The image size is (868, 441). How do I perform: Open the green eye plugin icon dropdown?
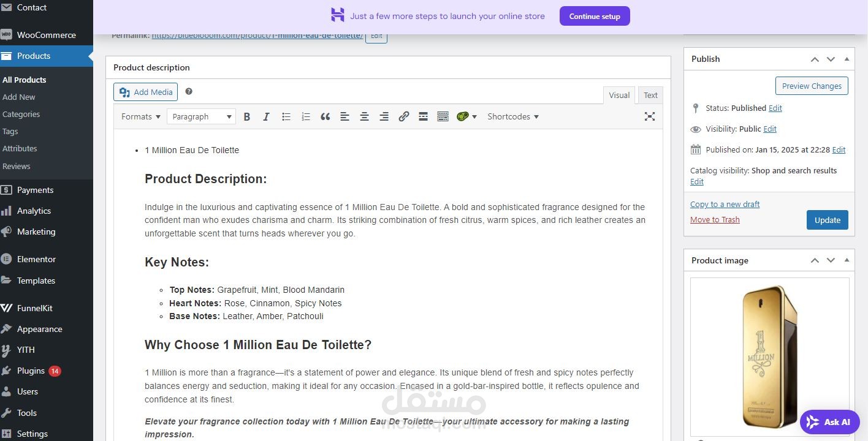466,116
